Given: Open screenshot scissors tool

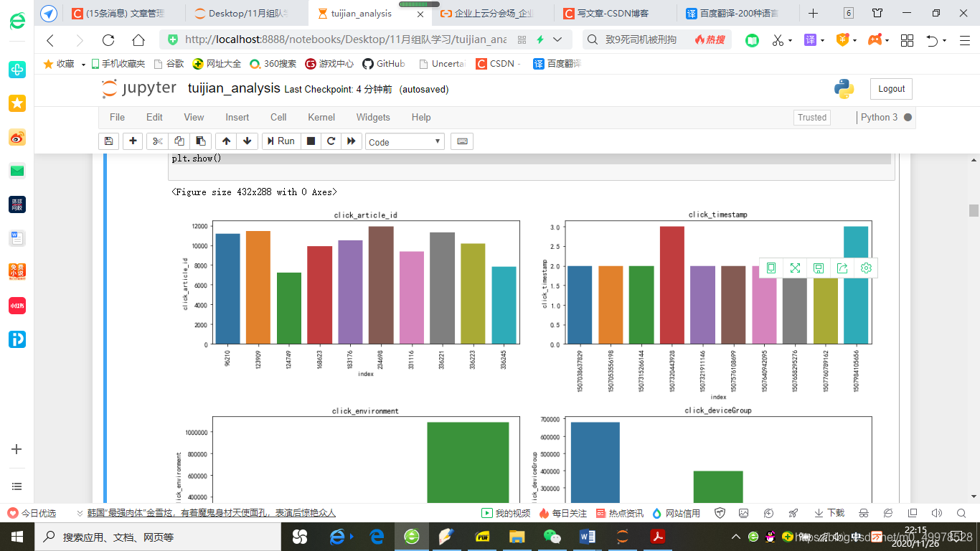Looking at the screenshot, I should [x=778, y=40].
